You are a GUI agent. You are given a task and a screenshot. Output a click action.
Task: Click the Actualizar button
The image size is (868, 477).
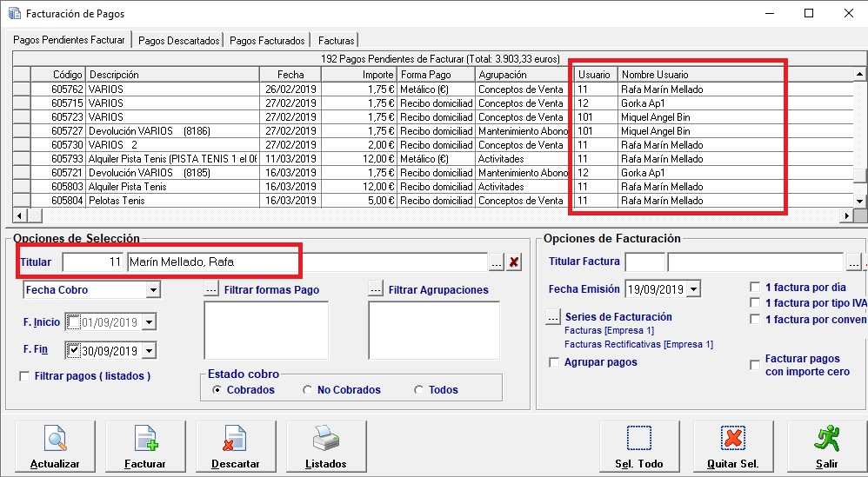coord(55,446)
